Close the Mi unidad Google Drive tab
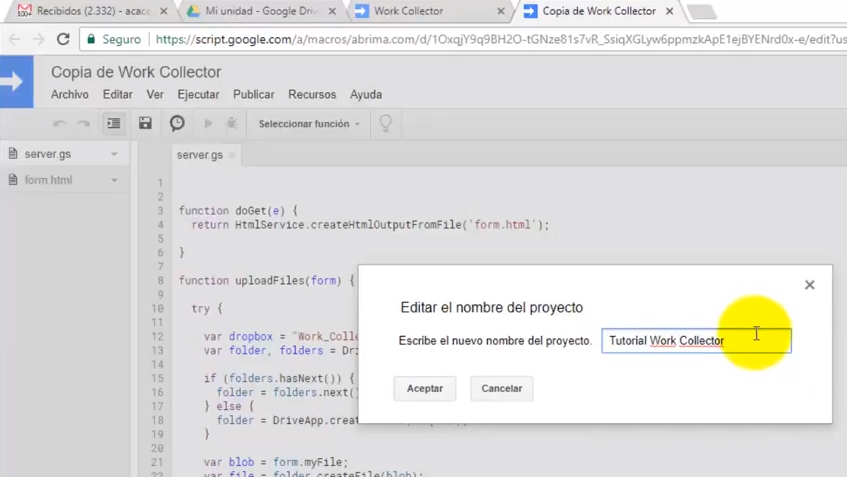Screen dimensions: 847x477 click(332, 11)
